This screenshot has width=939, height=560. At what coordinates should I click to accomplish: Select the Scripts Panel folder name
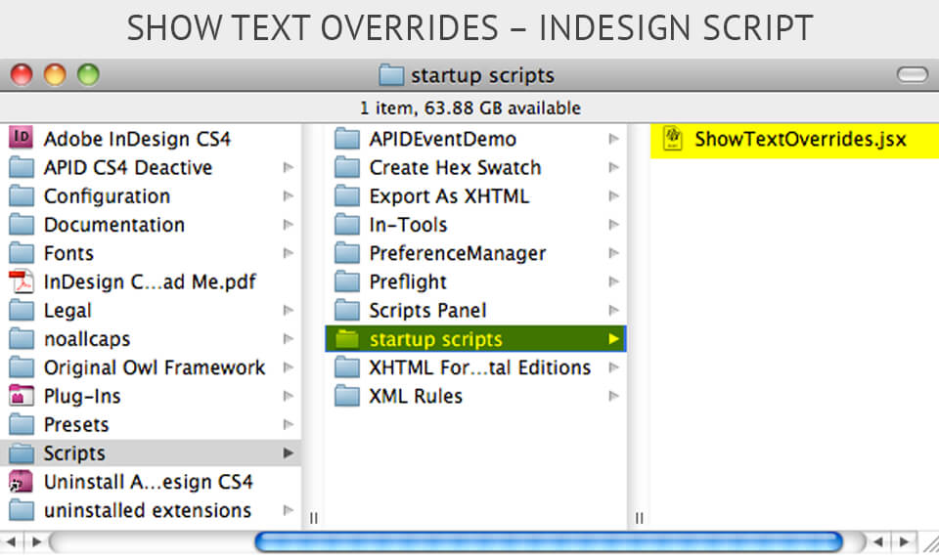427,311
